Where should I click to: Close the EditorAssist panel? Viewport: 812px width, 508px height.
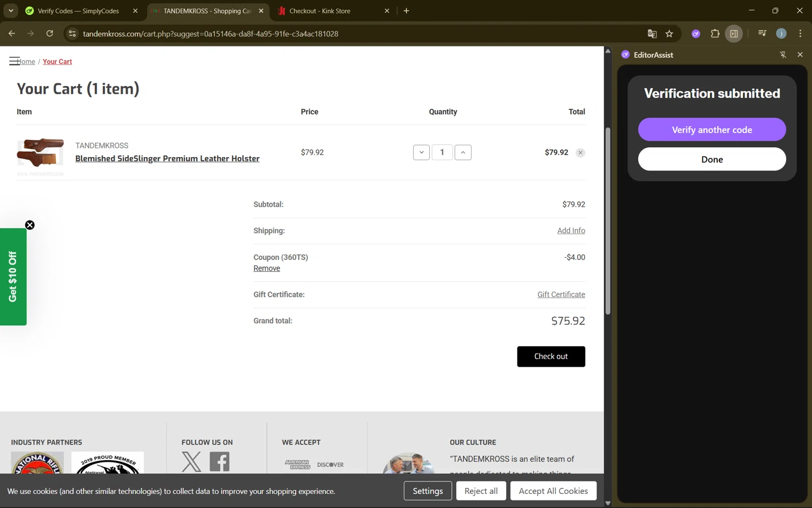(800, 55)
